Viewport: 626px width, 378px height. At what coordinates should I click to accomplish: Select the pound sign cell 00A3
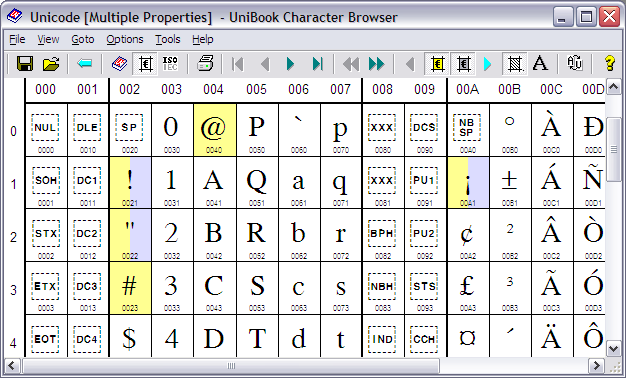point(468,288)
